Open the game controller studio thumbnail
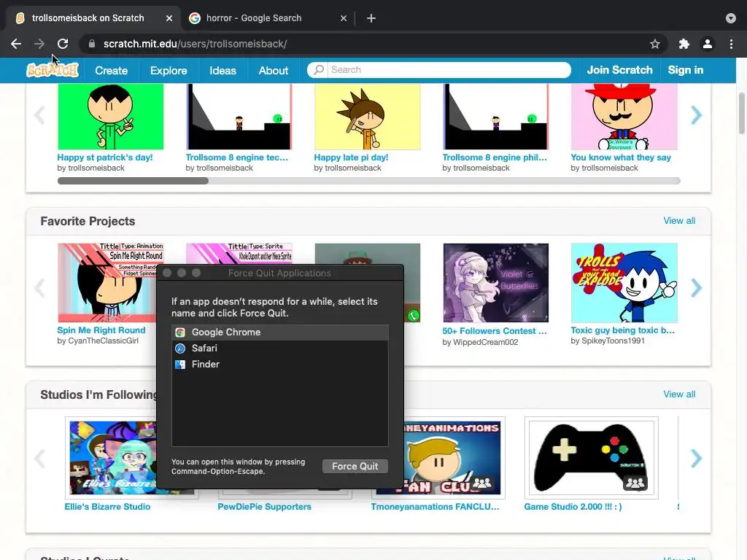747x560 pixels. pyautogui.click(x=591, y=458)
